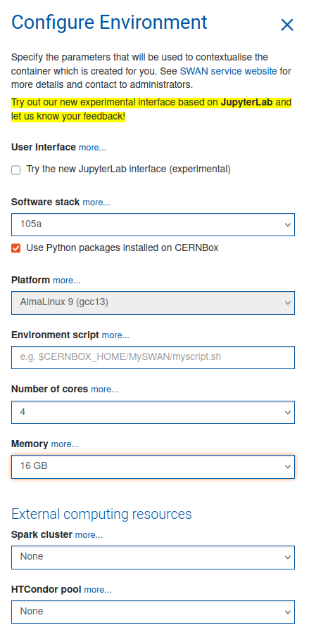Open the Spark cluster dropdown
The width and height of the screenshot is (309, 644).
coord(153,558)
